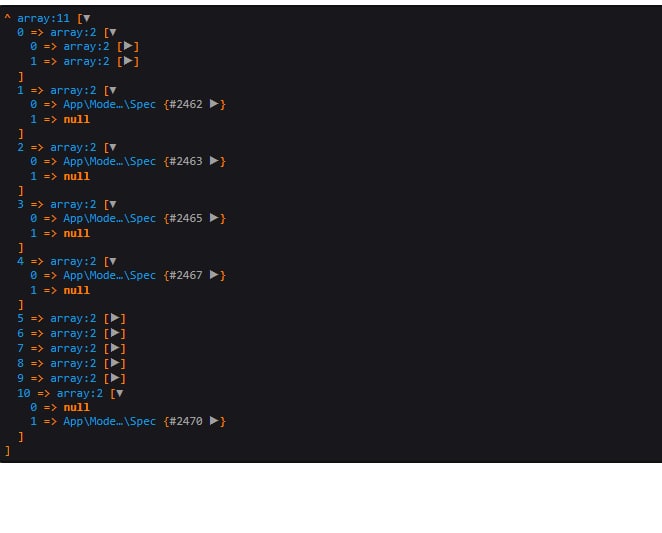Click the "array:2" label of index 5
The height and width of the screenshot is (533, 662).
(73, 318)
